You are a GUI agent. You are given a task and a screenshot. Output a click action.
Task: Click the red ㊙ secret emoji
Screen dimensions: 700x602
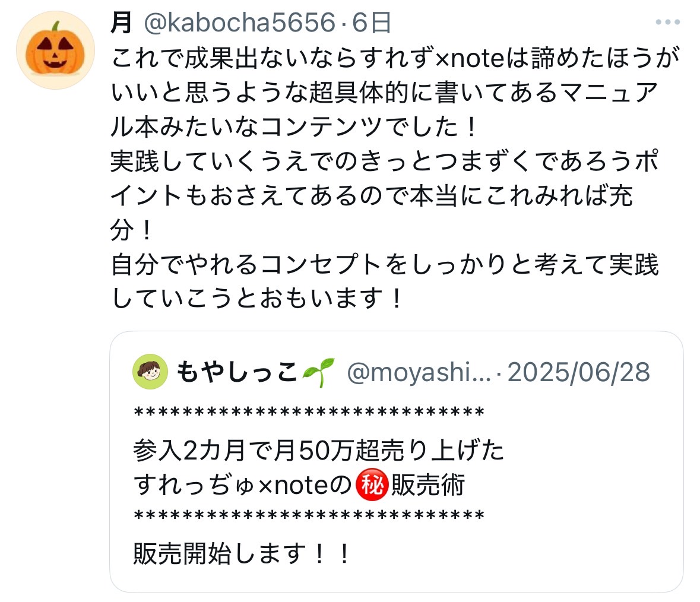point(372,484)
